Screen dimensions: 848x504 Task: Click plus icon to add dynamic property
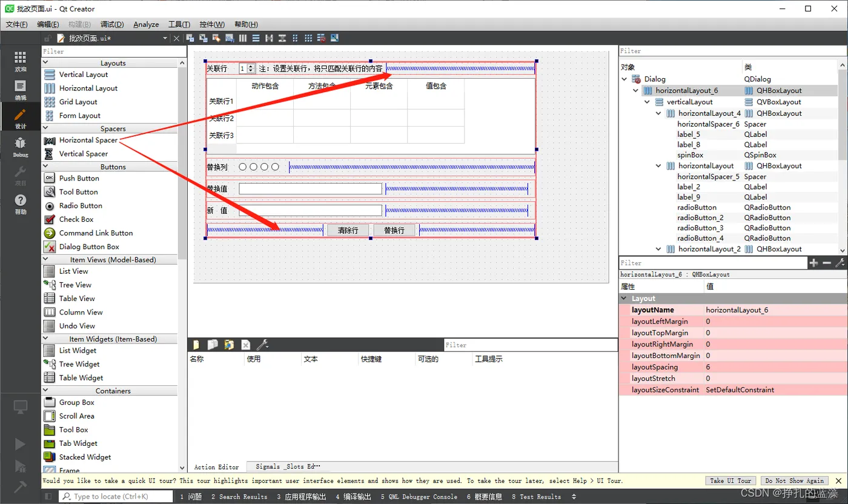[813, 263]
